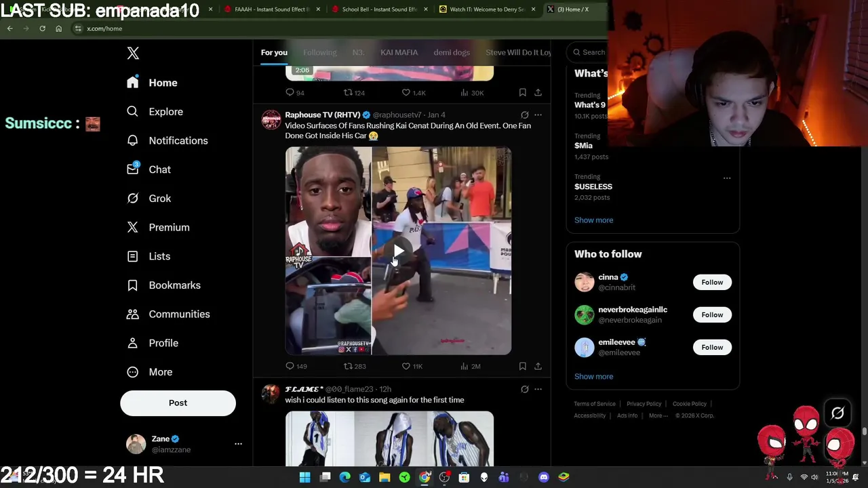
Task: Show more Who to follow suggestions
Action: [593, 377]
